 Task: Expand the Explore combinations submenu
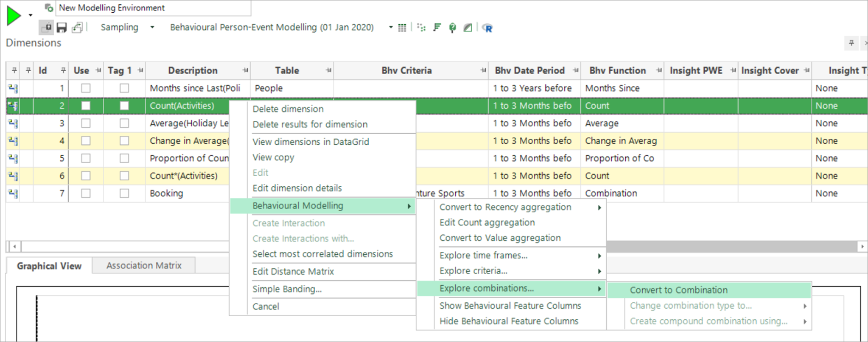[511, 288]
